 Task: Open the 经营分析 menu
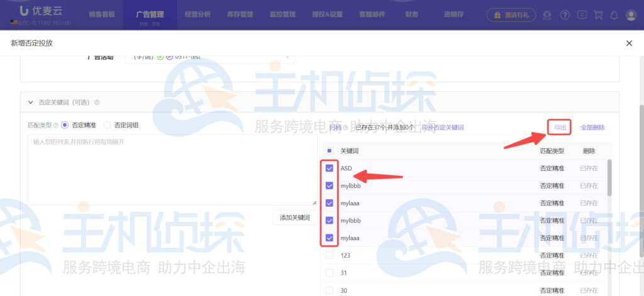[198, 14]
